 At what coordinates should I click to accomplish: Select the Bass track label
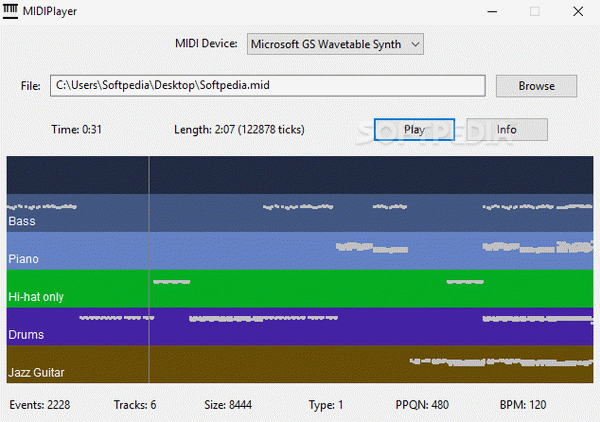[22, 221]
